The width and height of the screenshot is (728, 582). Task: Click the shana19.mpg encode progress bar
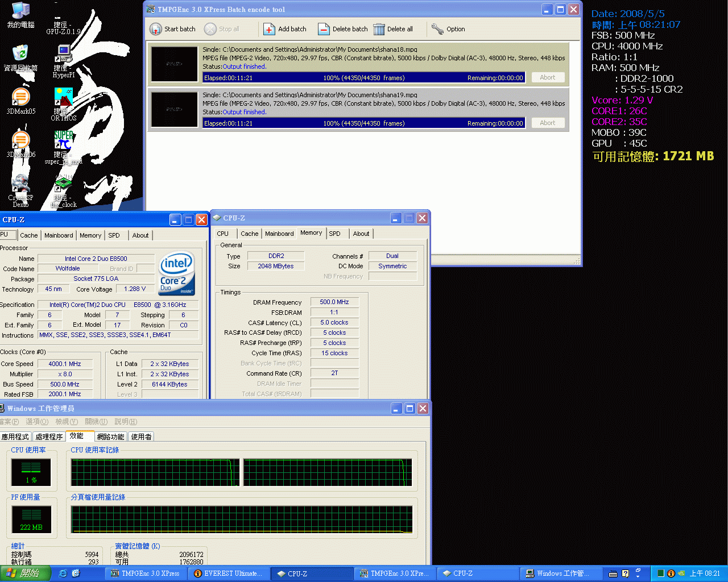click(x=363, y=123)
